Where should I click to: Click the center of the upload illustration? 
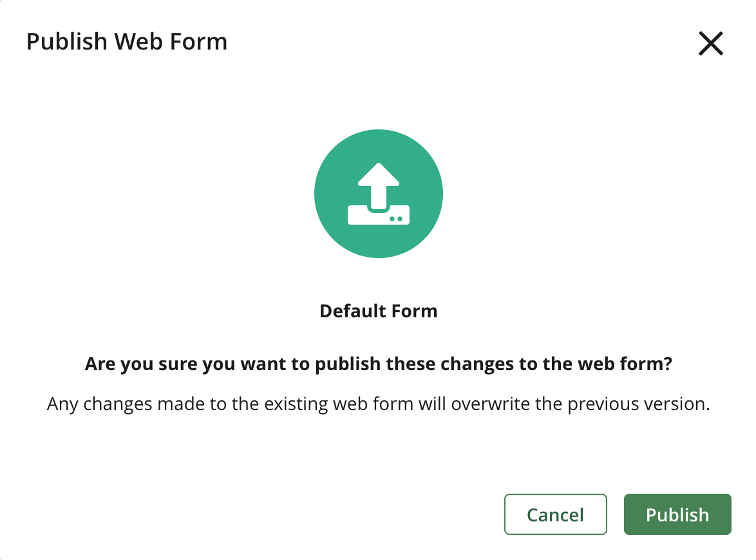click(x=378, y=193)
